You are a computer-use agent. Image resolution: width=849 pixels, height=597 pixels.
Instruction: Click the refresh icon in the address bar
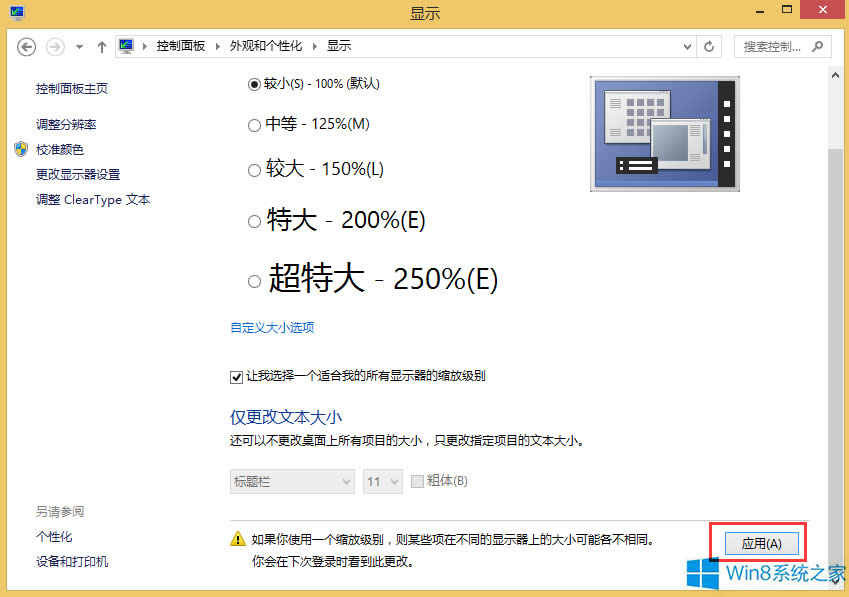pos(708,46)
